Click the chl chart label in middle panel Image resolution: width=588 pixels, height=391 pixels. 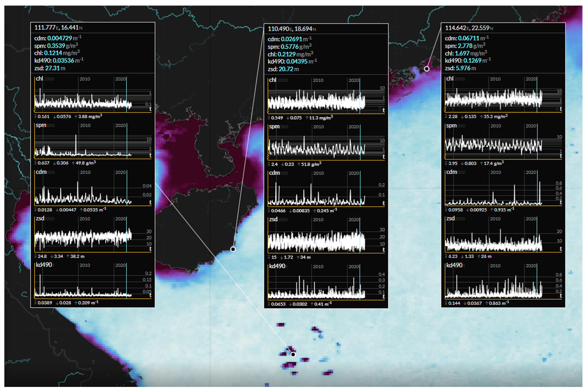[x=272, y=80]
